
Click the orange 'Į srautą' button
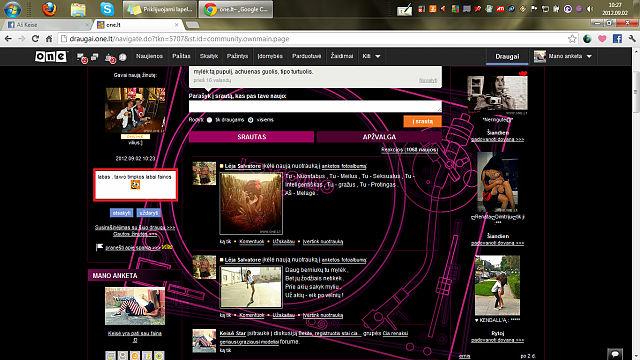click(422, 121)
